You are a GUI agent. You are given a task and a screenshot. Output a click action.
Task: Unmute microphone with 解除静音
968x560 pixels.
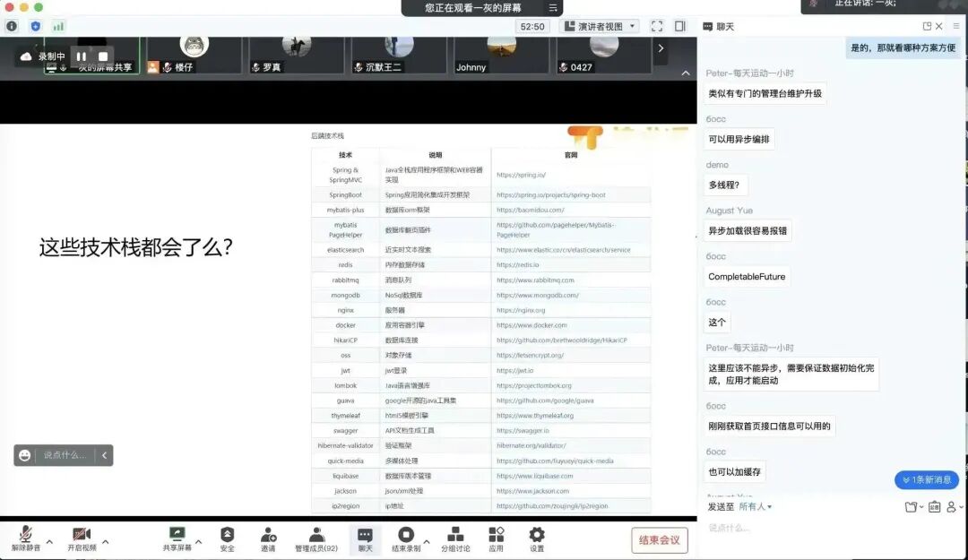26,539
